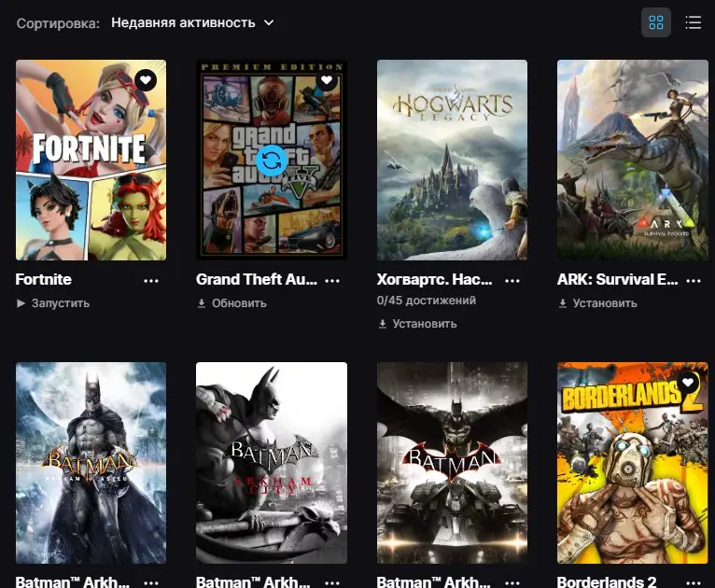Open the Batman Arkham Knight cover

point(452,463)
